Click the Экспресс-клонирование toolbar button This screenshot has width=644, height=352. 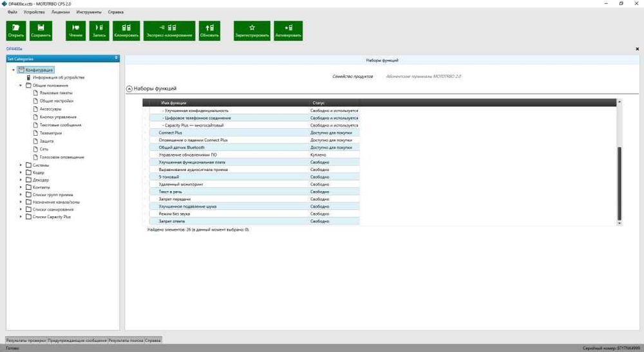coord(169,31)
